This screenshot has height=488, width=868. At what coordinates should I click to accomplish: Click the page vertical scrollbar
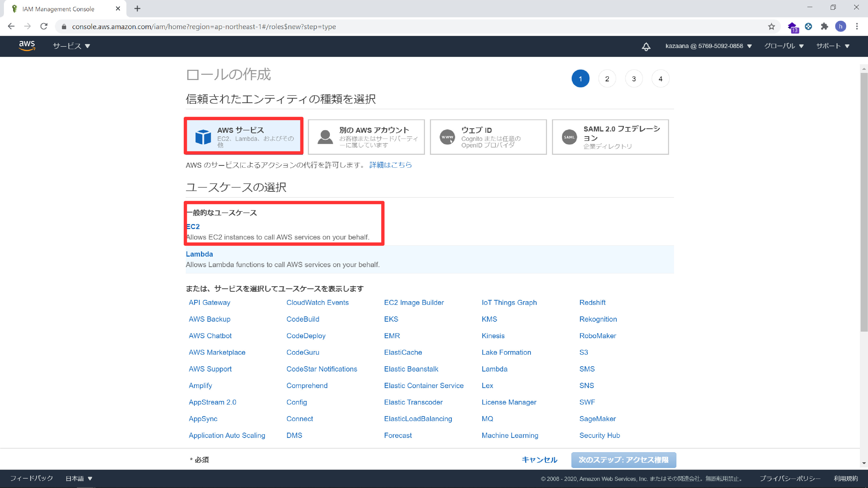click(864, 202)
